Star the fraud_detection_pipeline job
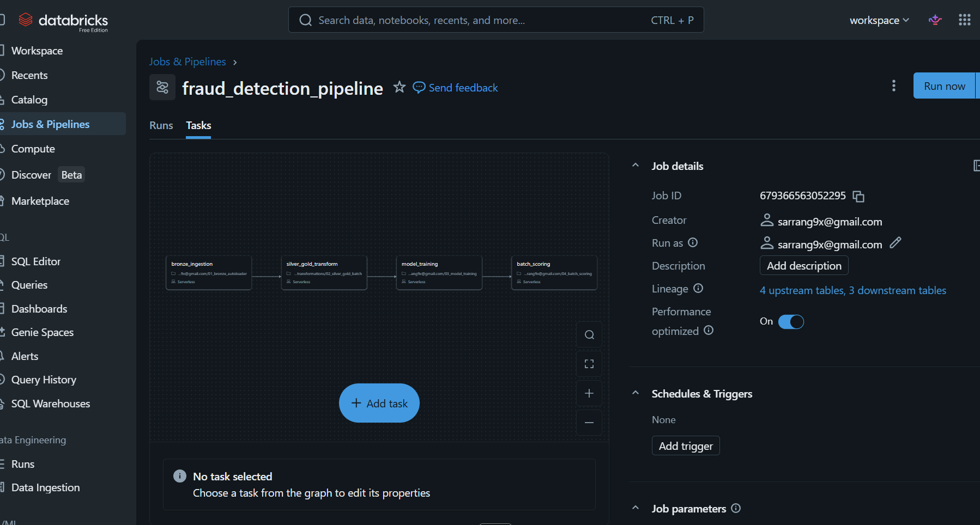The image size is (980, 525). click(x=400, y=87)
